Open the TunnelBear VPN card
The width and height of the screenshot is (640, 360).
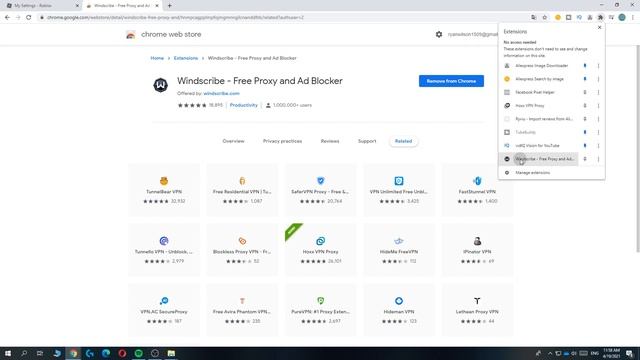[164, 190]
